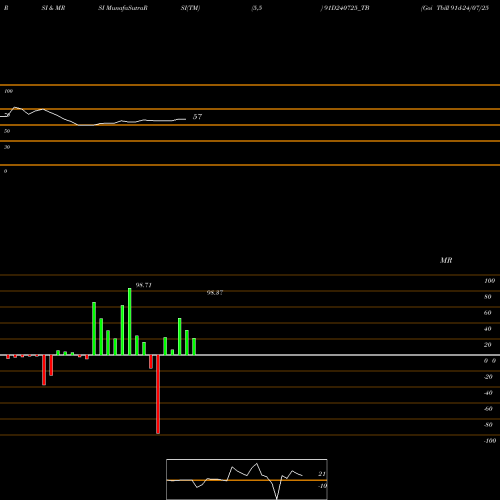
Task: Click the -100 label on MR axis
Action: pos(490,441)
